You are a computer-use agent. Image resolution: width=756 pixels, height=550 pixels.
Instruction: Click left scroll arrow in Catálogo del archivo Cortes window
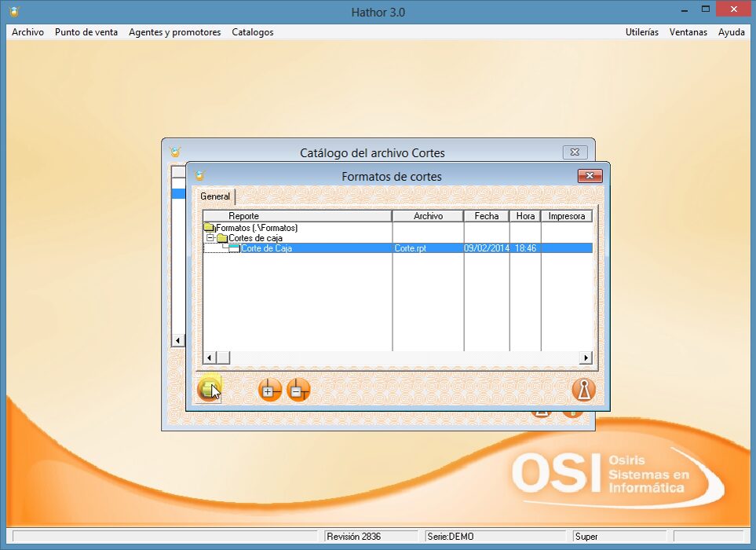178,340
